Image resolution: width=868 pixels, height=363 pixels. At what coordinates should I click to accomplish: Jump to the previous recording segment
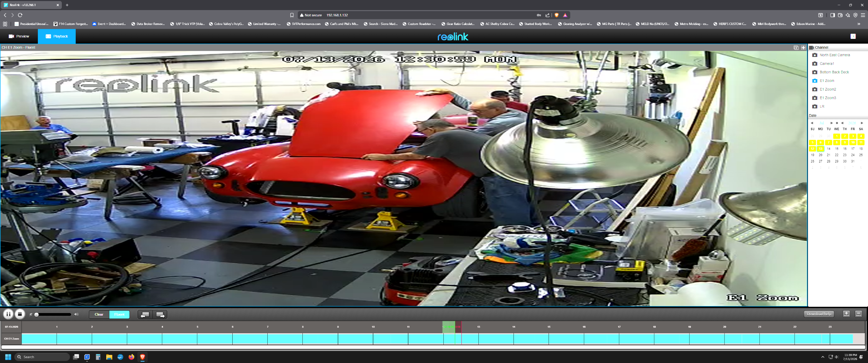pyautogui.click(x=145, y=314)
